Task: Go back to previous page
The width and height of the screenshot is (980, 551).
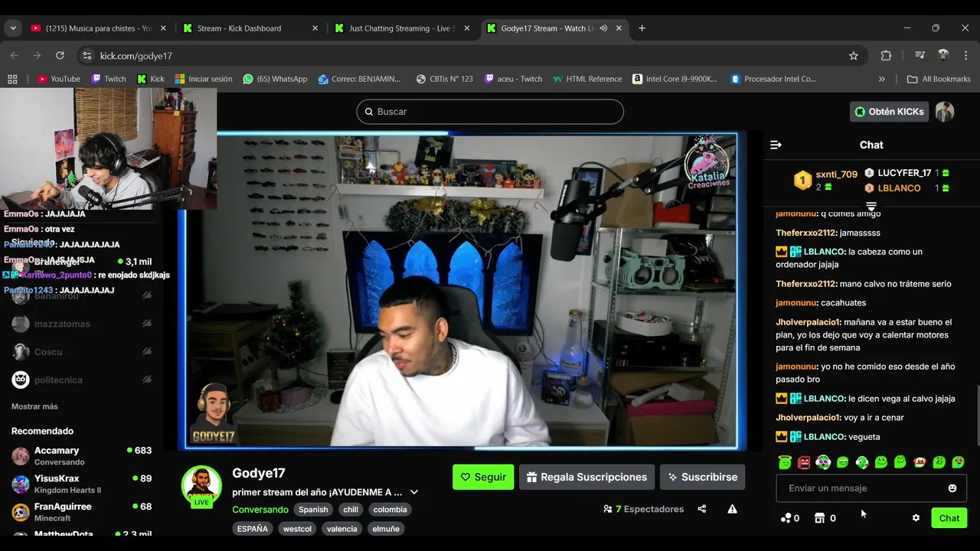Action: 14,56
